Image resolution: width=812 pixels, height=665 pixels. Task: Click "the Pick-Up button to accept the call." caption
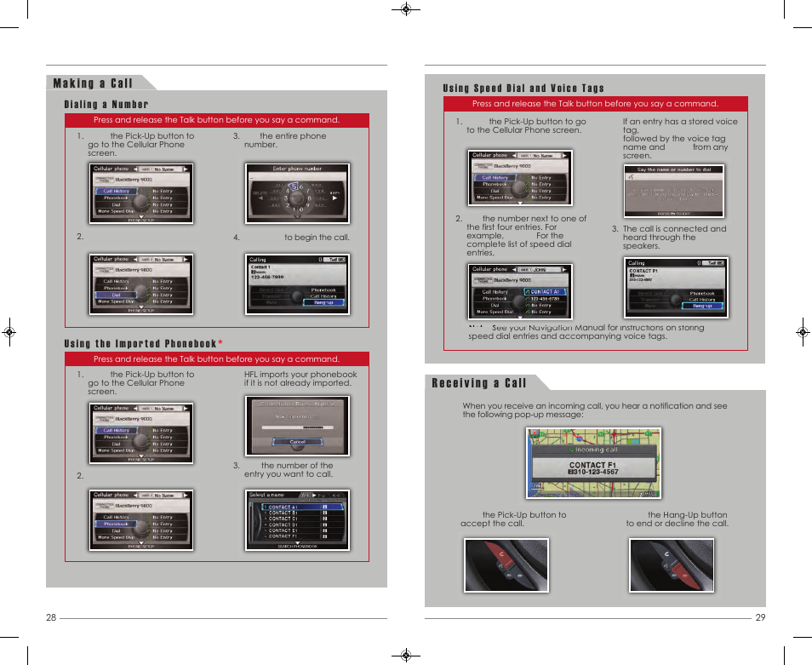(513, 519)
